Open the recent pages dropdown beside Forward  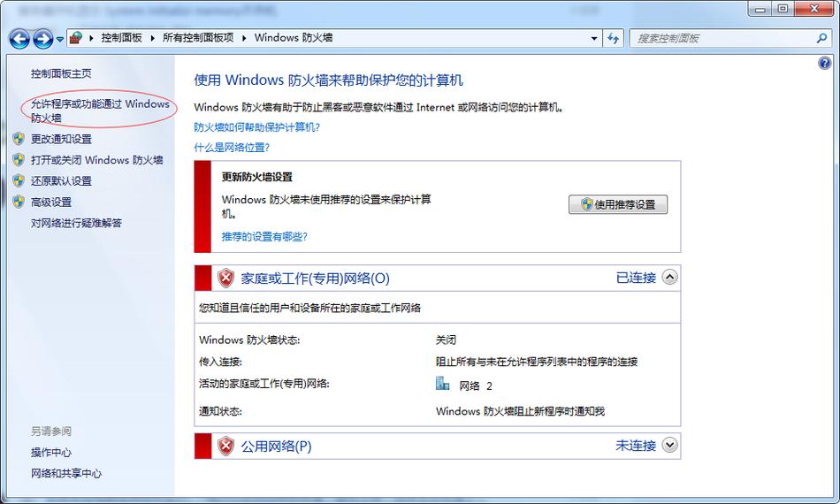pyautogui.click(x=60, y=39)
